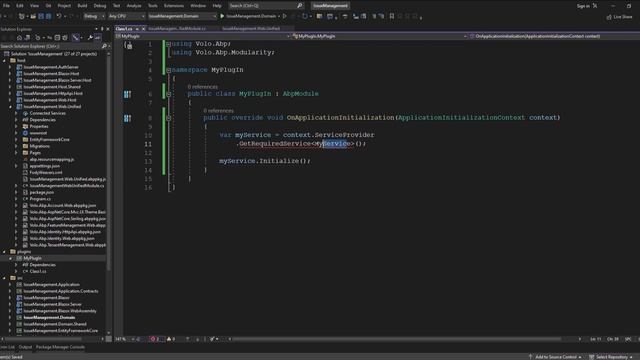The height and width of the screenshot is (360, 640).
Task: Click the margin glyph on line 6
Action: click(127, 94)
